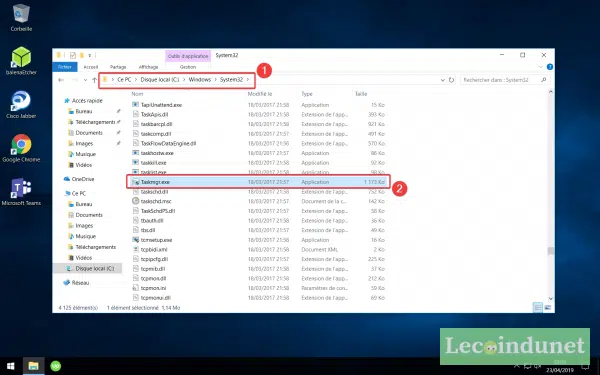
Task: Sort by the Modifié le column header
Action: [260, 94]
